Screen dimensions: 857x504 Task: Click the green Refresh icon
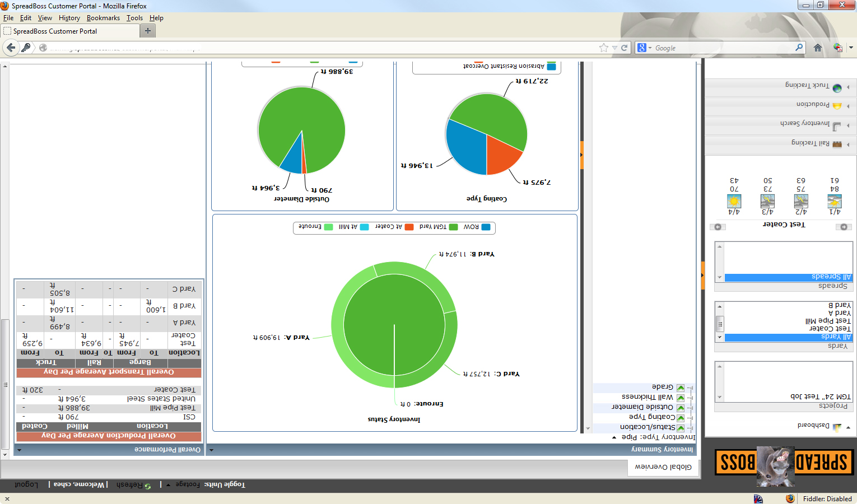coord(148,486)
